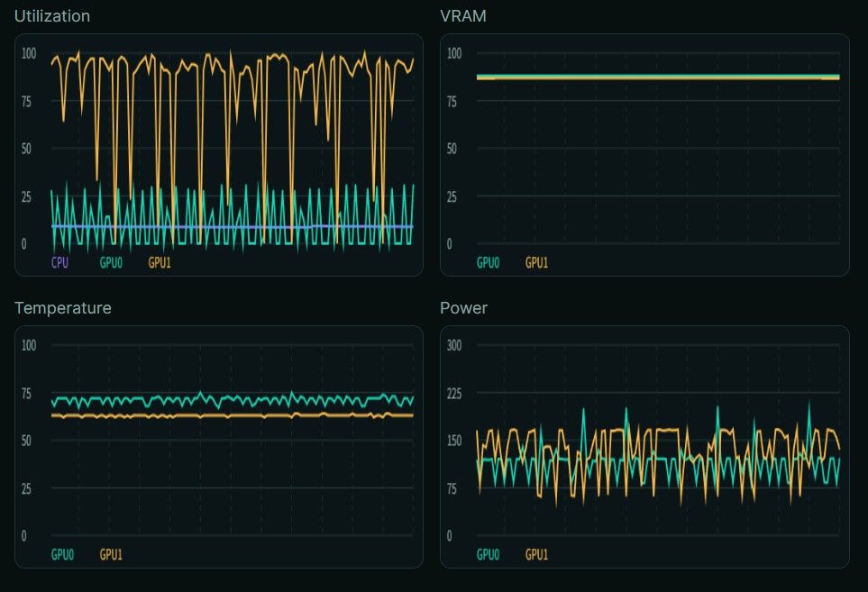868x592 pixels.
Task: Click the 100 axis label in Utilization chart
Action: point(29,54)
